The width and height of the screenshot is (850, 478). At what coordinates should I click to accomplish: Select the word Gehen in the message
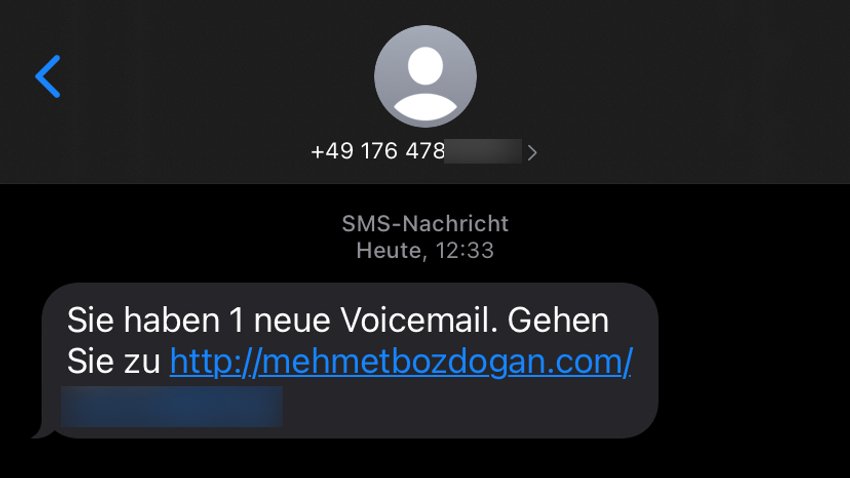[x=558, y=320]
